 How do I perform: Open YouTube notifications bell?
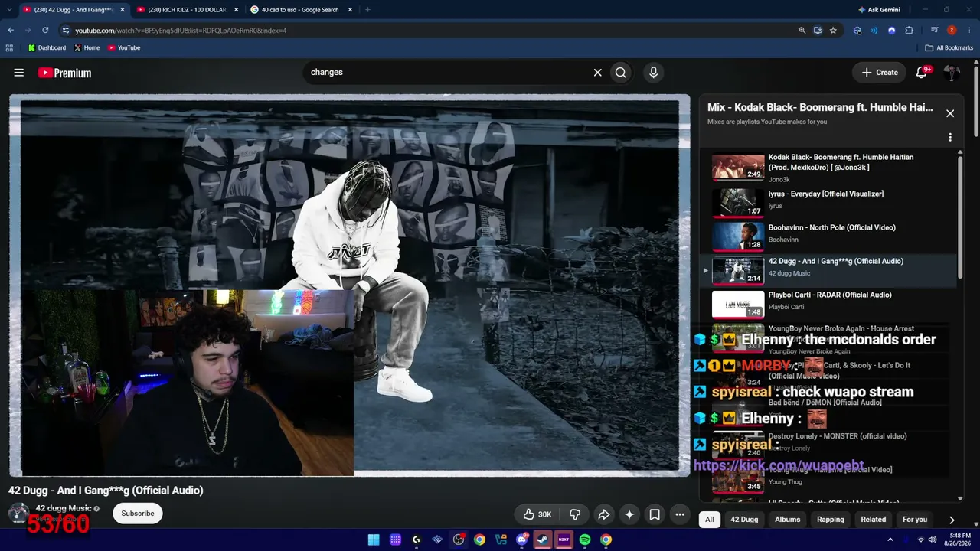(923, 72)
